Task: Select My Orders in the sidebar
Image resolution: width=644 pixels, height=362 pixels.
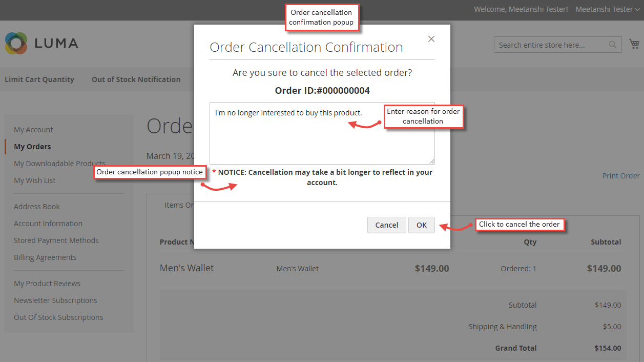Action: (x=32, y=146)
